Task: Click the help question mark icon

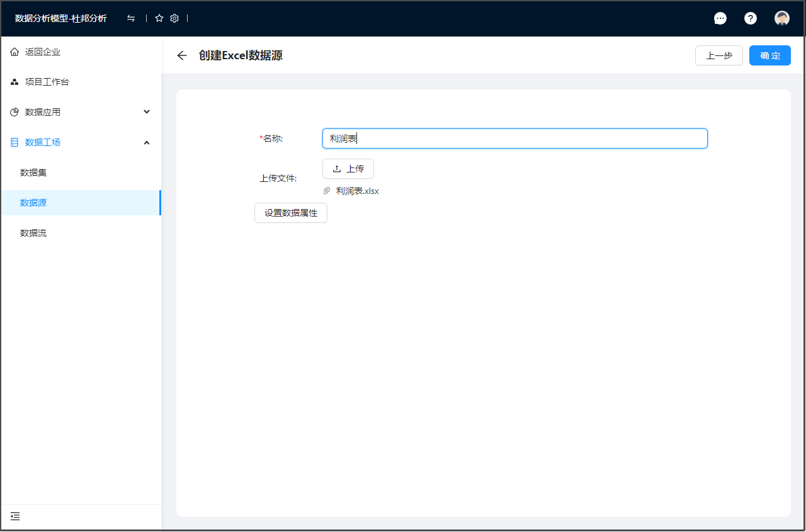Action: [x=751, y=18]
